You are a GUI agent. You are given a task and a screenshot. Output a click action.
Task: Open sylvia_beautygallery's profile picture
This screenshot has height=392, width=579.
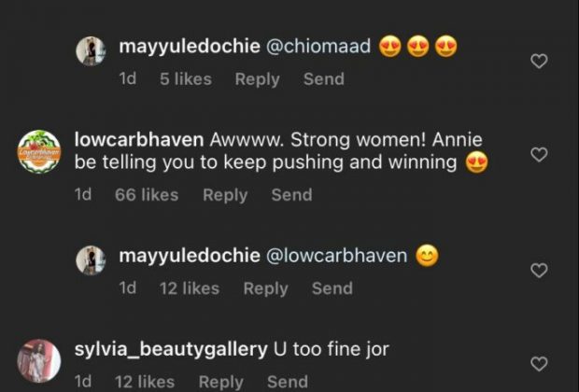[x=39, y=359]
